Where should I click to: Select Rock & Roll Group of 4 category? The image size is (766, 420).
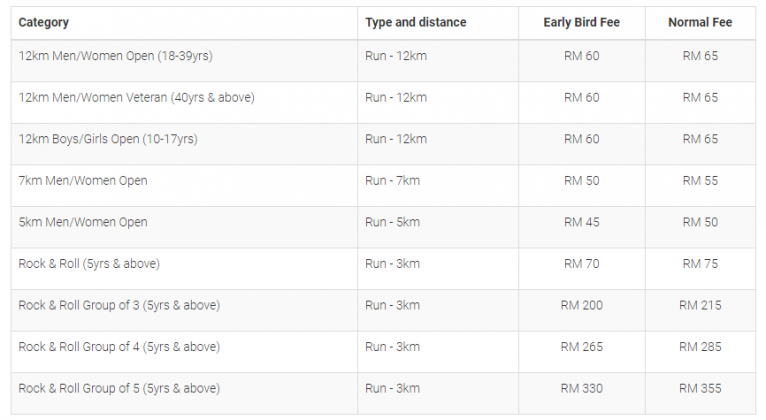pos(119,347)
